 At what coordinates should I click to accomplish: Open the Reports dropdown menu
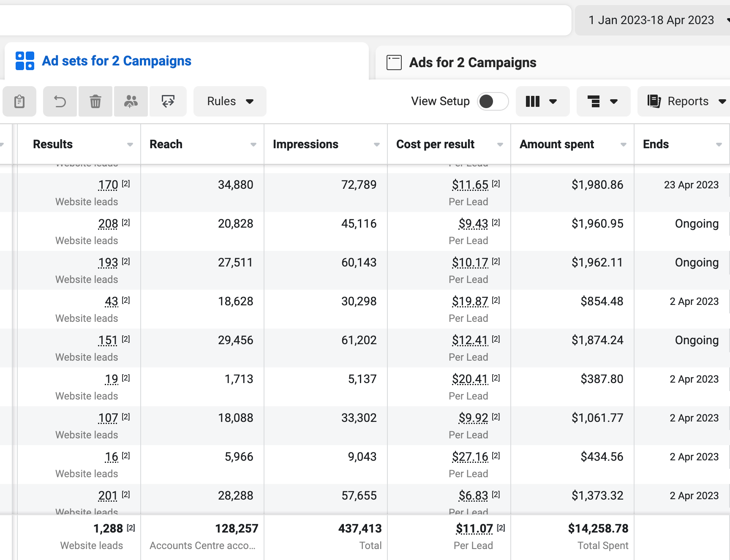685,101
